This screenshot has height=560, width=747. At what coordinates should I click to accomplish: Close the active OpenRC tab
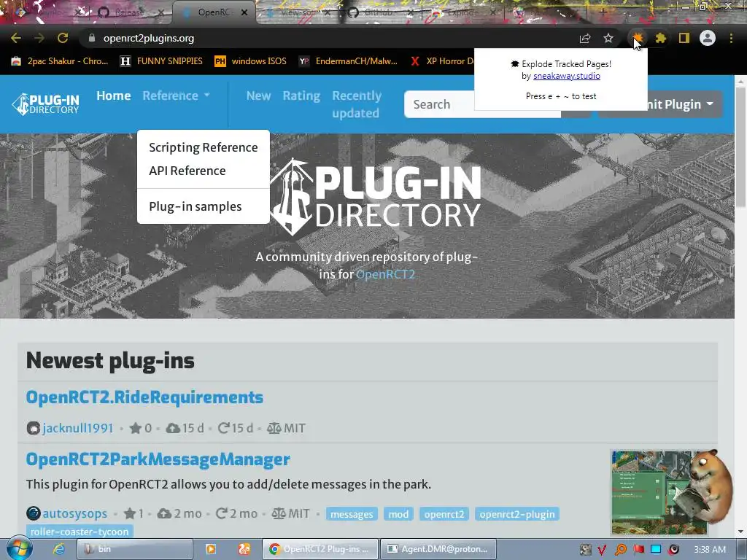244,12
